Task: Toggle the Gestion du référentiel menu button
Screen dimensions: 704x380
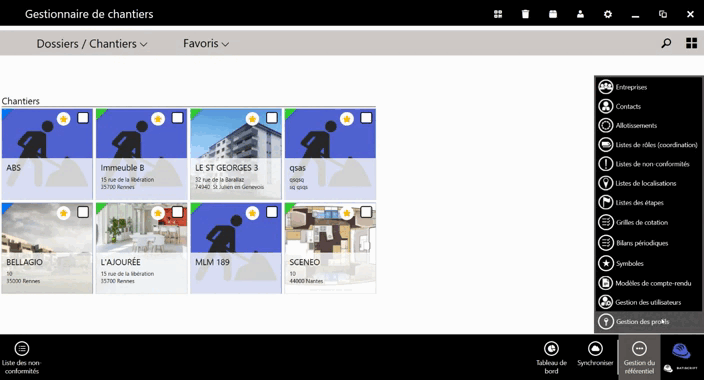Action: (x=639, y=358)
